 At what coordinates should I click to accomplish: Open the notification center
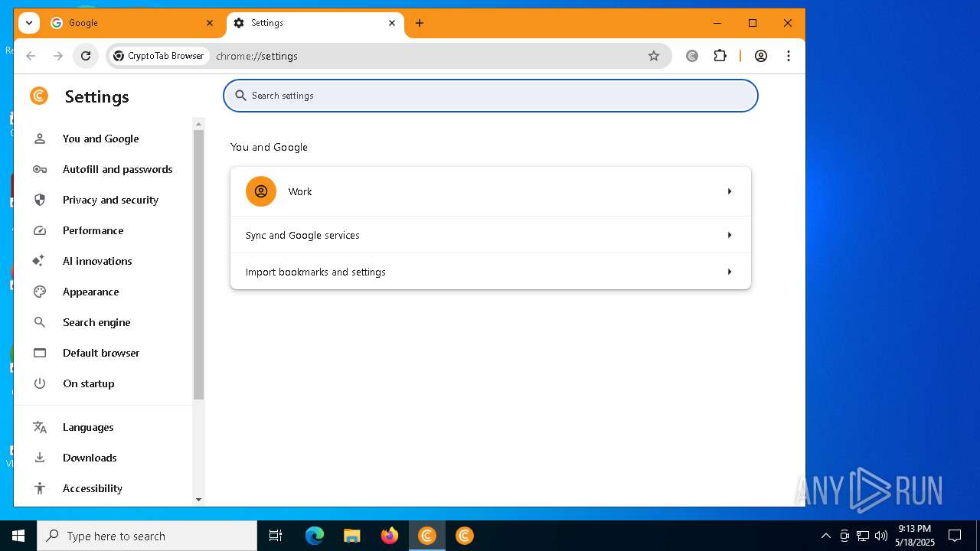pyautogui.click(x=955, y=536)
